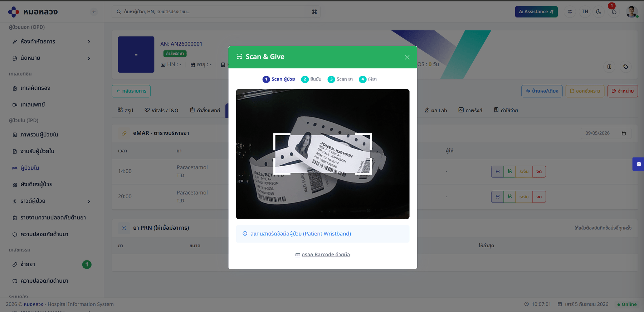The width and height of the screenshot is (644, 312).
Task: Open the clipboard icon beside tag icon
Action: click(609, 67)
